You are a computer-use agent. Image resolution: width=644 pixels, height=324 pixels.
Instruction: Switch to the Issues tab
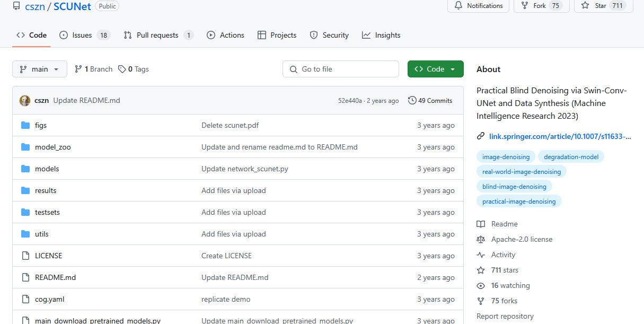click(84, 35)
